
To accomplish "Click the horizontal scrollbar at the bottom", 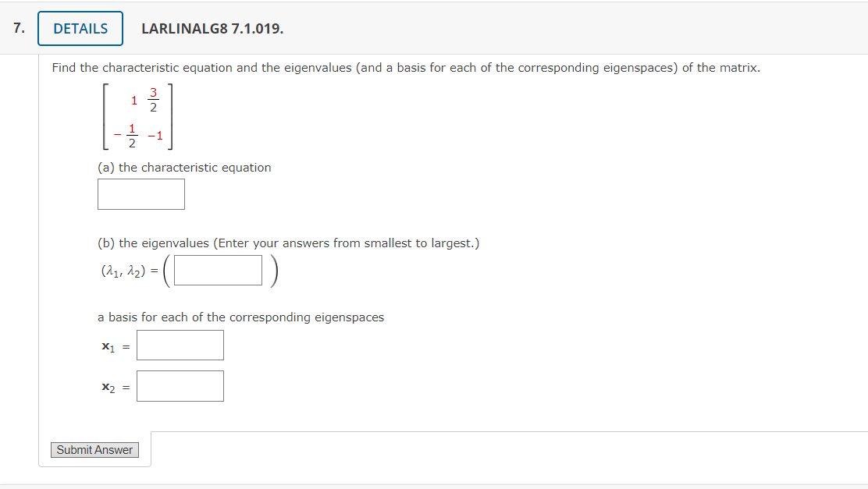I will [434, 485].
